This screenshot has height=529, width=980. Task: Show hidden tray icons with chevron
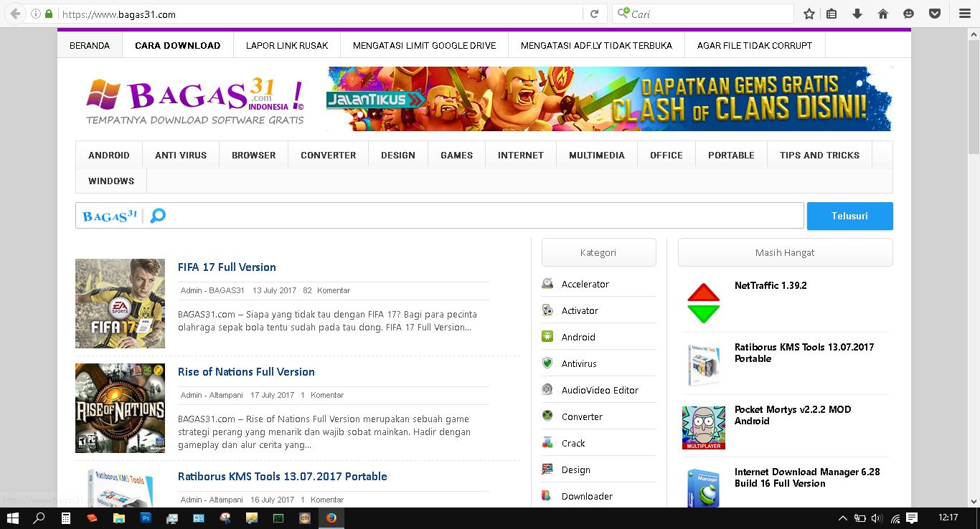coord(843,518)
